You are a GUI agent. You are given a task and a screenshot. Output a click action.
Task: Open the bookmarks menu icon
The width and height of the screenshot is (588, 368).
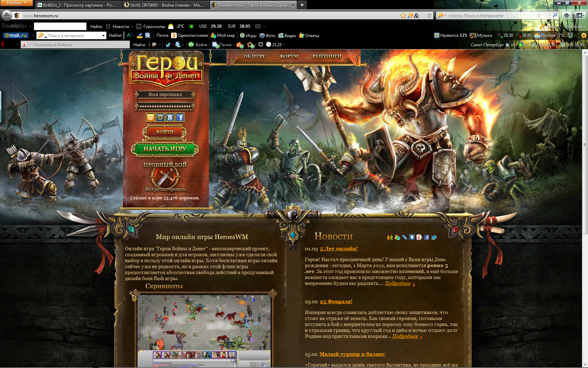(x=580, y=15)
